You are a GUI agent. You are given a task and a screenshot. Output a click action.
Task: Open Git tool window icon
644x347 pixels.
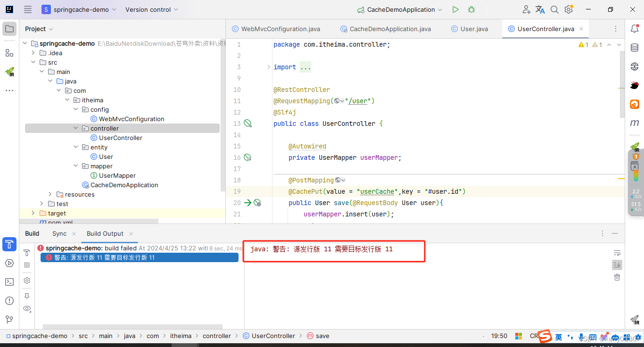click(x=9, y=320)
